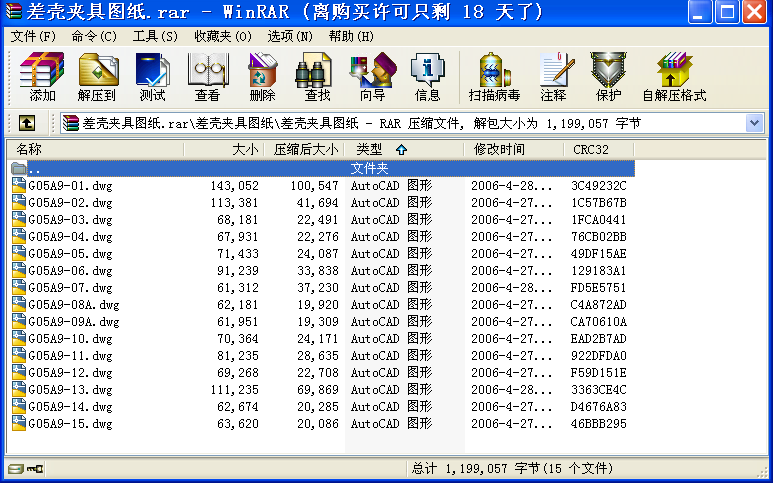Viewport: 773px width, 483px height.
Task: Sort files by 压缩后大小 column
Action: (x=306, y=149)
